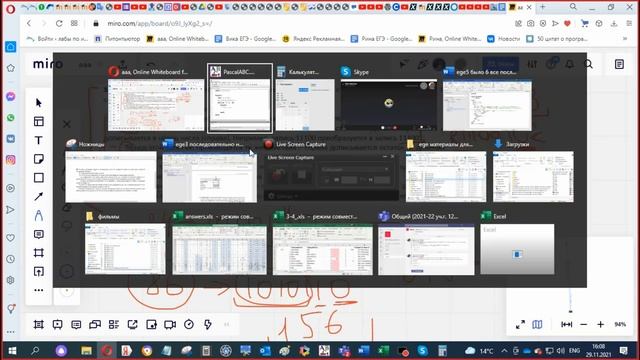Enter Miro fullscreen mode
Image resolution: width=640 pixels, height=360 pixels.
click(x=520, y=324)
